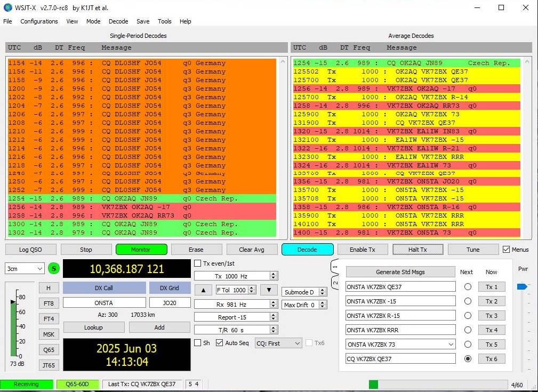This screenshot has height=392, width=538.
Task: Select Next radio for Tx 3 message
Action: pos(468,315)
